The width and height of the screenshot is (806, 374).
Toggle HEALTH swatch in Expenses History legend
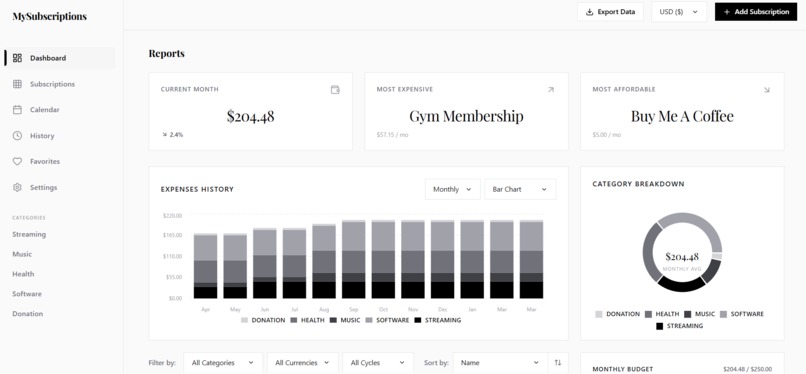[x=294, y=320]
